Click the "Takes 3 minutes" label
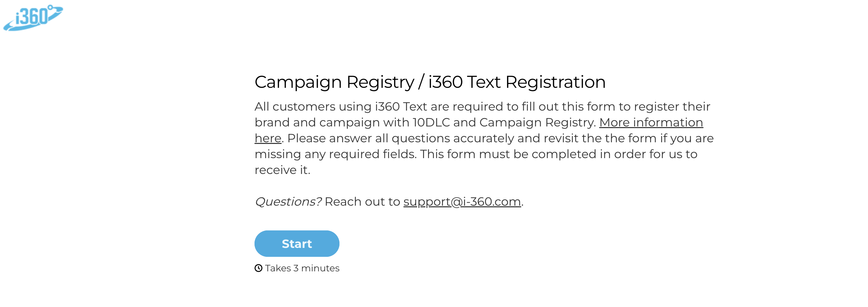 (x=302, y=268)
